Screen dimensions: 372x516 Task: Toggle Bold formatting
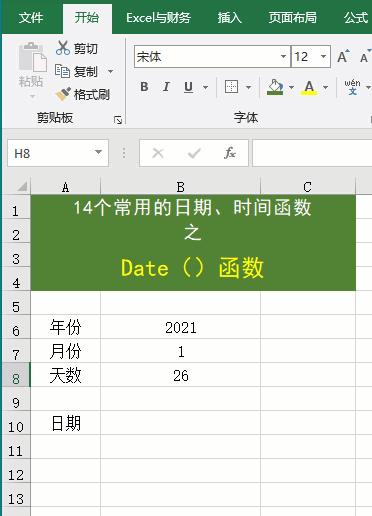(144, 87)
